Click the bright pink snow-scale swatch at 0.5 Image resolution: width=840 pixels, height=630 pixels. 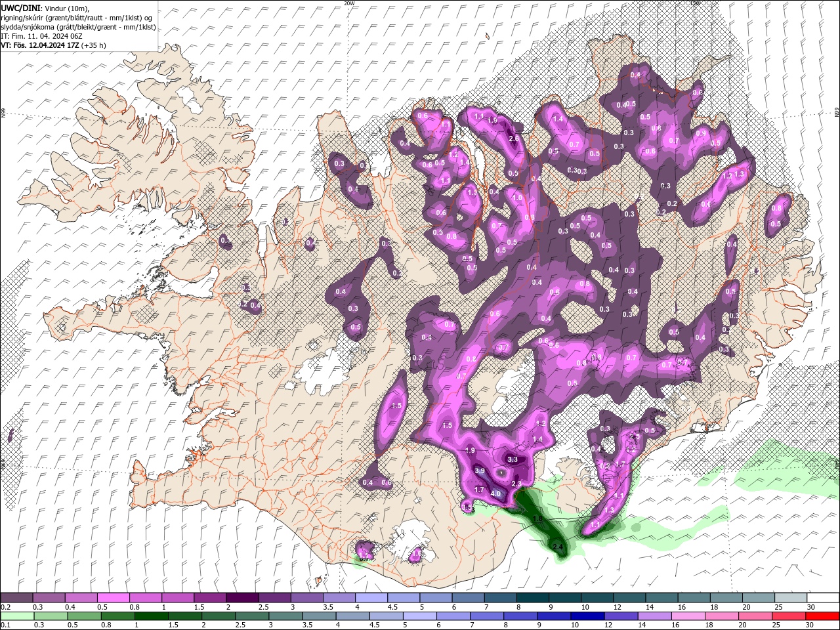(x=113, y=598)
